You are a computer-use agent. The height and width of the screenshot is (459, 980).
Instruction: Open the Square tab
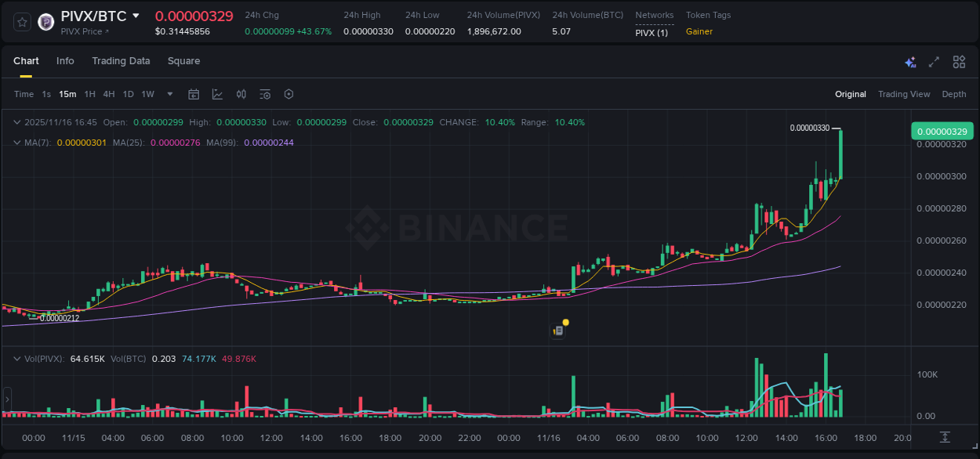pos(184,61)
